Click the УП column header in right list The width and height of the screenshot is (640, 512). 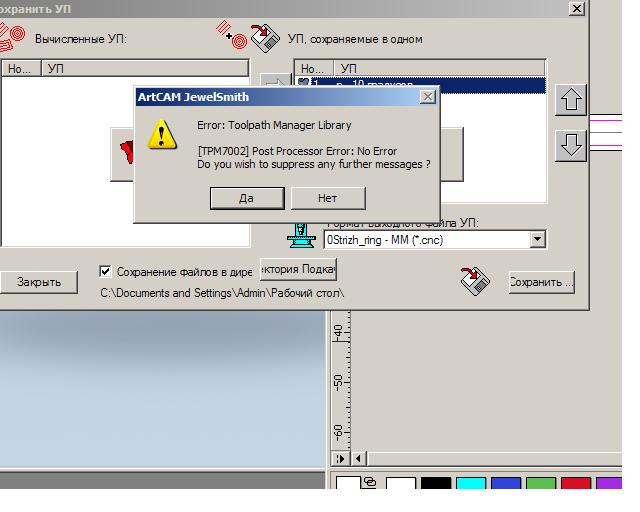coord(440,68)
